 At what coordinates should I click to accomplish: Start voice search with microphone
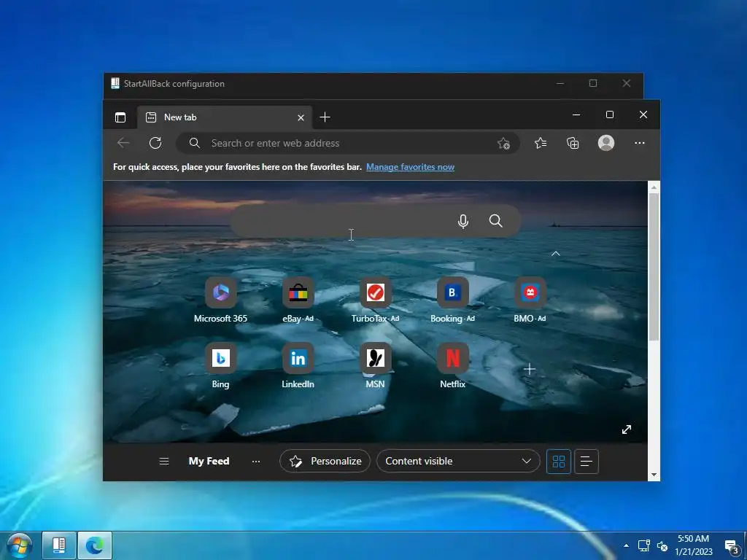coord(462,221)
